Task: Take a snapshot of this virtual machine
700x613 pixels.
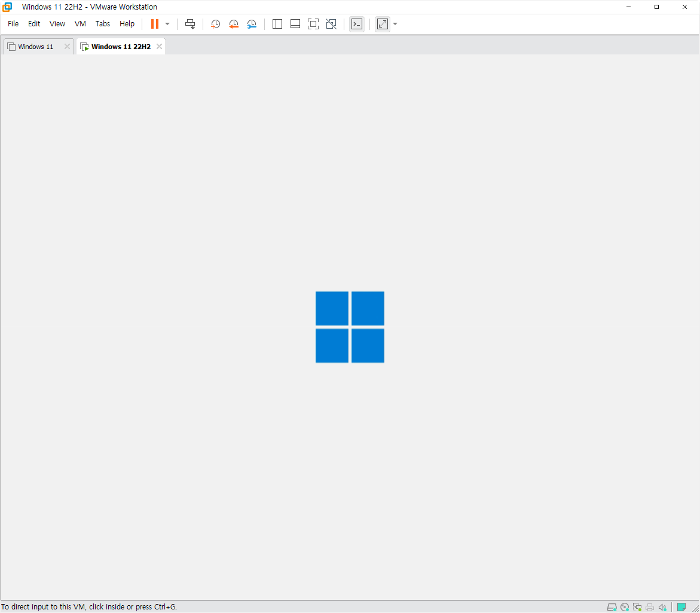Action: (215, 24)
